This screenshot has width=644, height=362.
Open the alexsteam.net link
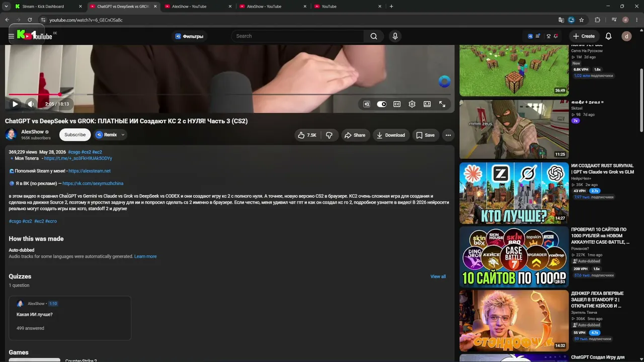pyautogui.click(x=90, y=171)
